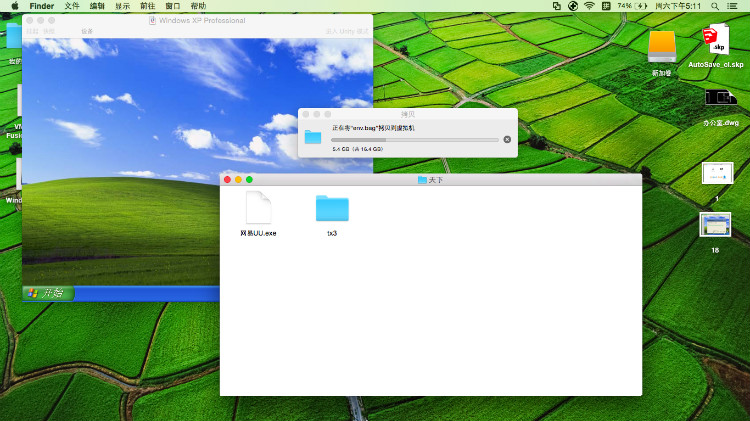Open the 显示 menu

click(122, 6)
